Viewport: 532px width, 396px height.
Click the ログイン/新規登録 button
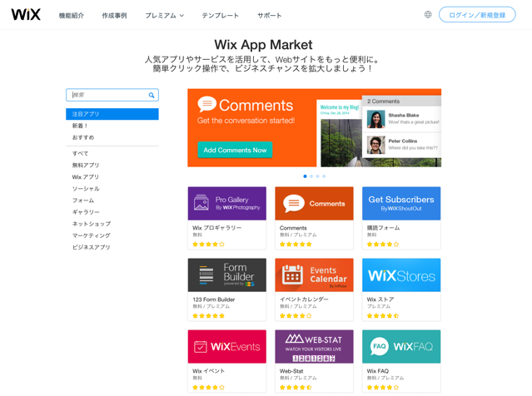coord(477,15)
